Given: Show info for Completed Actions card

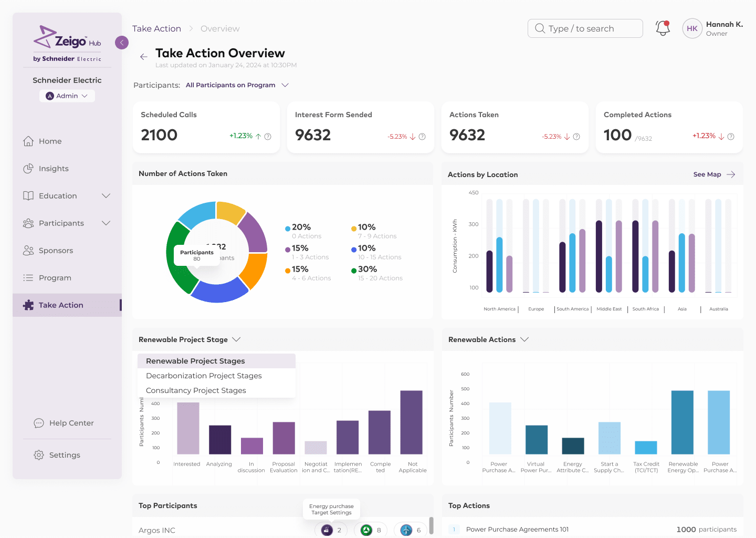Looking at the screenshot, I should coord(731,137).
